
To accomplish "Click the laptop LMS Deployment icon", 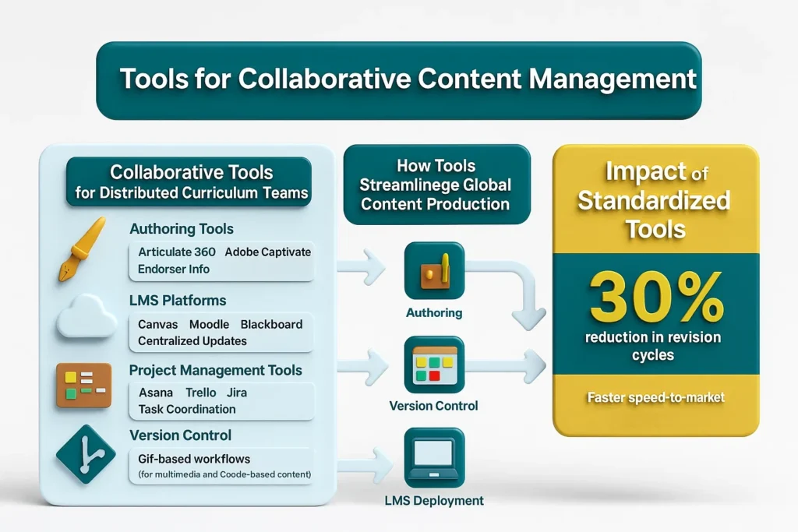I will pyautogui.click(x=434, y=457).
